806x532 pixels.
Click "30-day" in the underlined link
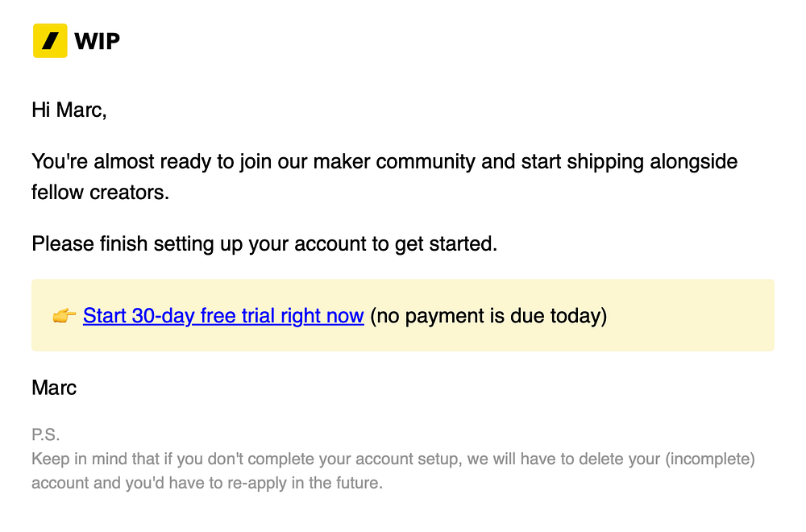[164, 316]
